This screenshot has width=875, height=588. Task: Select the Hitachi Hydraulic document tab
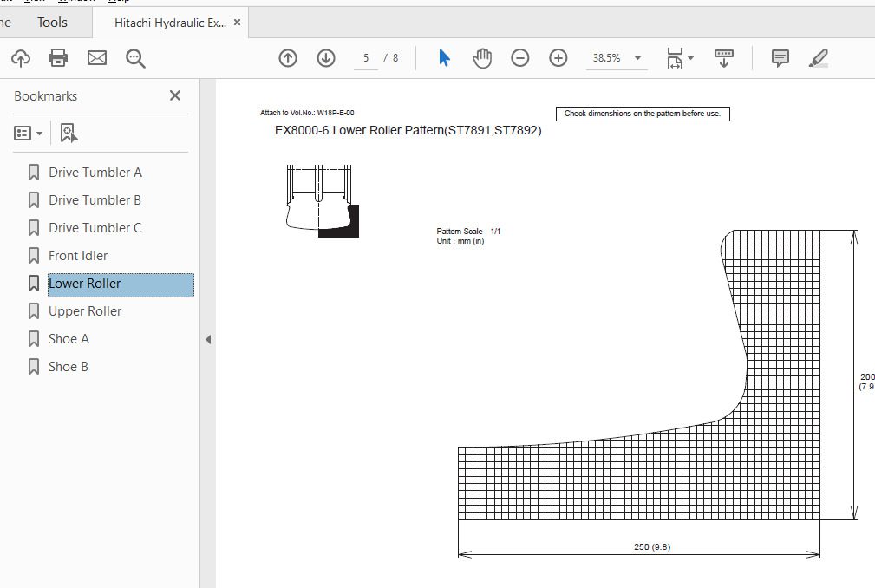point(170,23)
